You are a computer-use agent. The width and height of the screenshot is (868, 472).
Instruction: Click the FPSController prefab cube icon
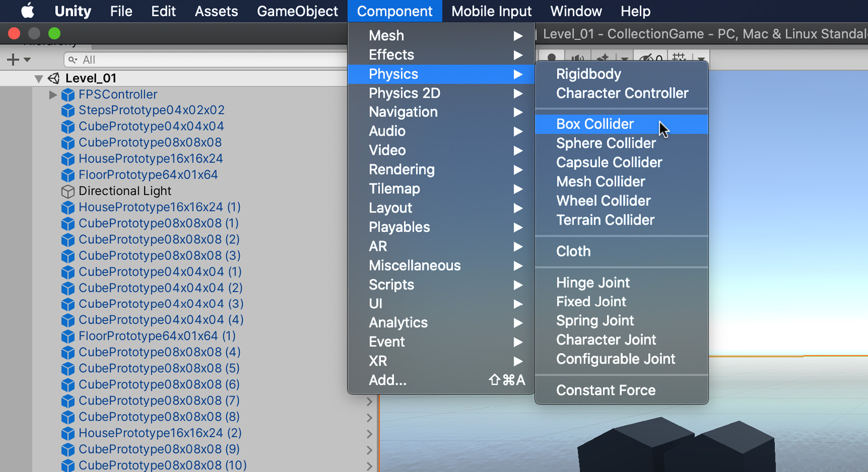point(68,95)
